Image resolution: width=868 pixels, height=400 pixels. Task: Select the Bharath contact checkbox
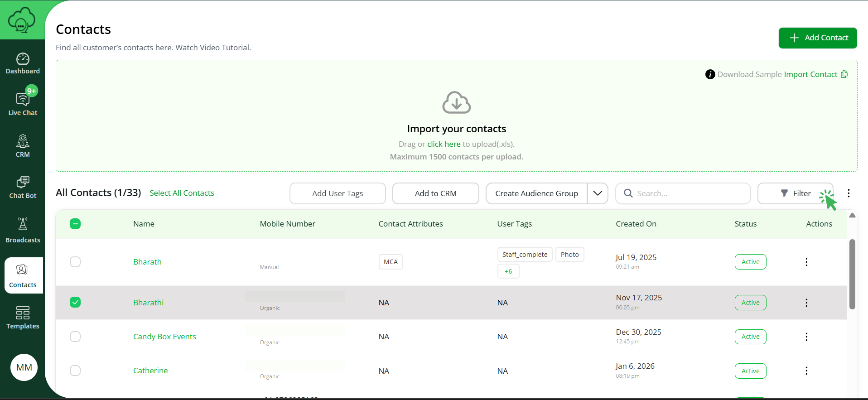[75, 262]
